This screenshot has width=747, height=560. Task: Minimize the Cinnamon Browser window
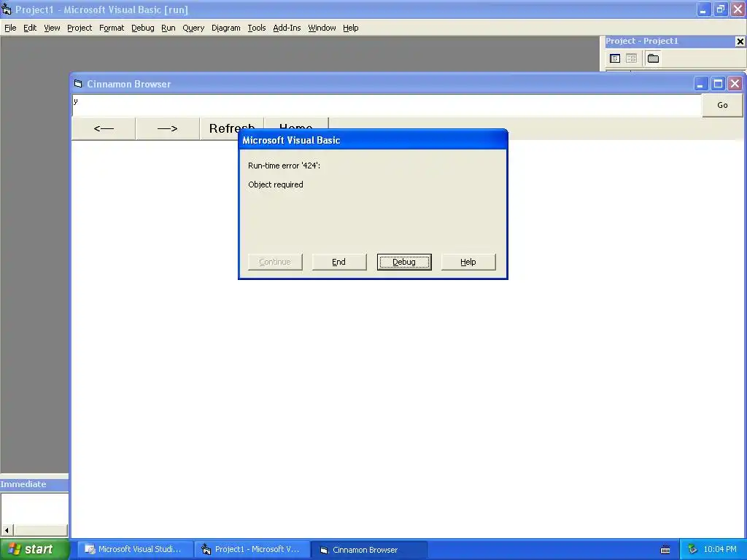pos(700,85)
